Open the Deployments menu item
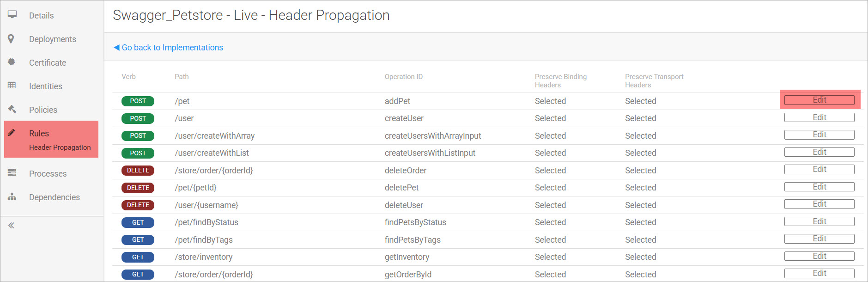 coord(52,39)
